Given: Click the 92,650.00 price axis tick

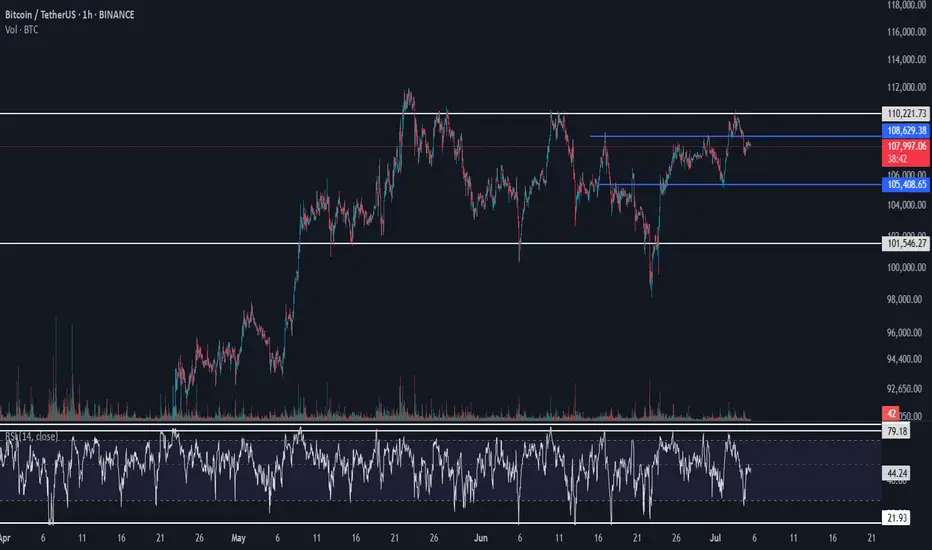Looking at the screenshot, I should coord(904,389).
